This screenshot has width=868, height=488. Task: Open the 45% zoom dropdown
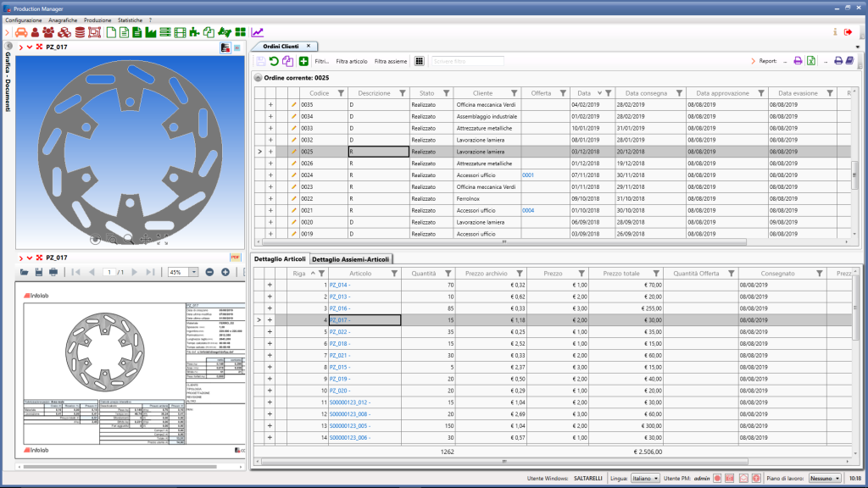194,272
